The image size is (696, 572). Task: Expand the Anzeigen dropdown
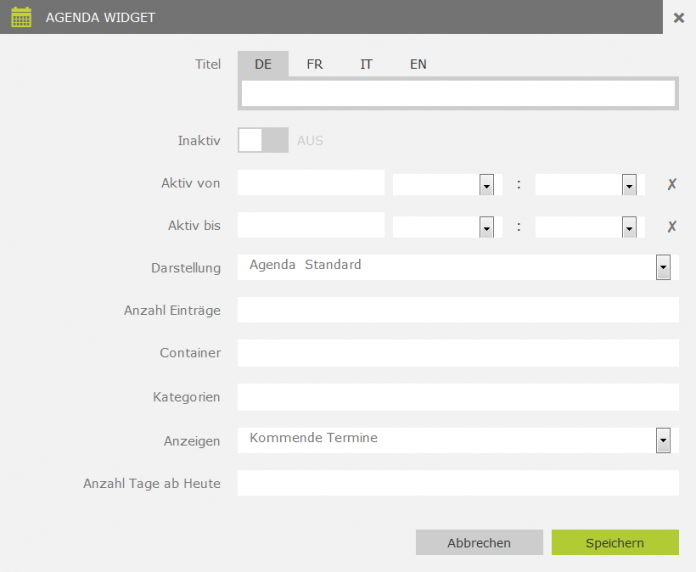[663, 440]
